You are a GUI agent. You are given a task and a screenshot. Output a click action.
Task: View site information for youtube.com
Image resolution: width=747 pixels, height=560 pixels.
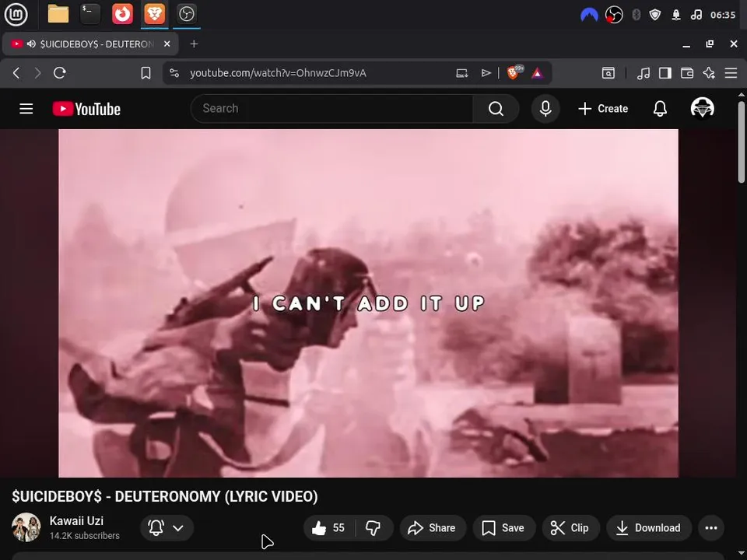(174, 73)
